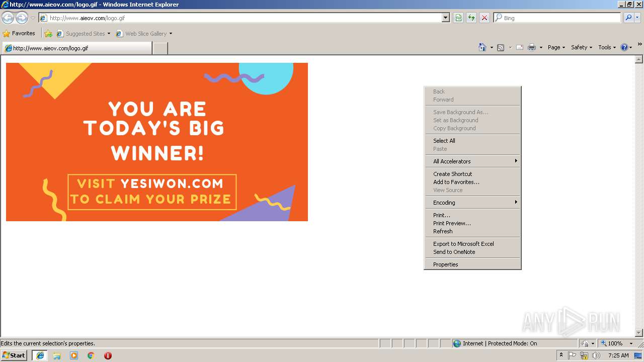Click the Action Center flag icon

coord(572,355)
